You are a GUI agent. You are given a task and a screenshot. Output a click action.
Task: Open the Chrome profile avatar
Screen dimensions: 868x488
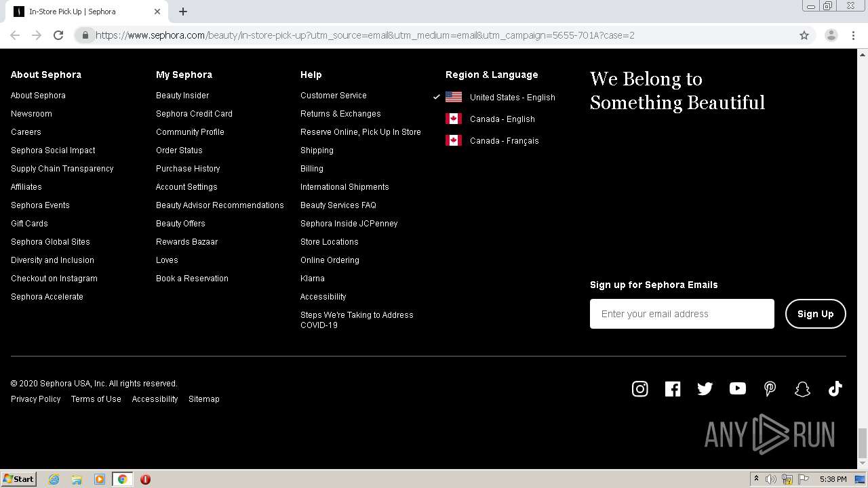pos(831,35)
